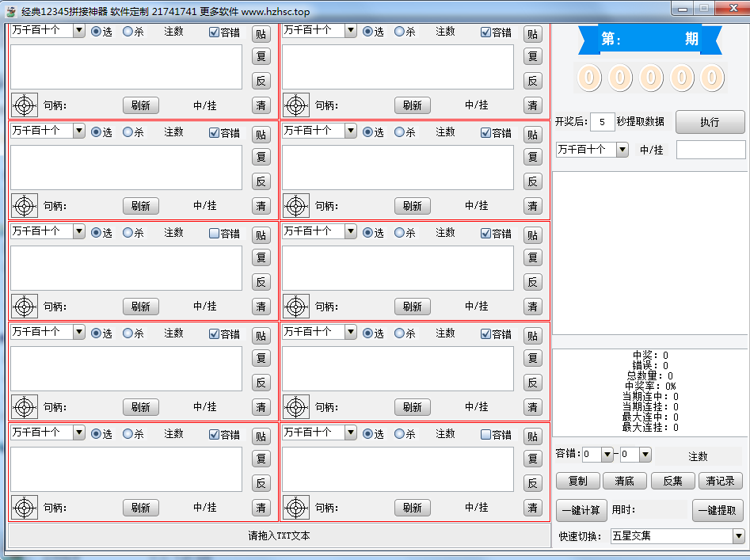Expand the 快速切换 五星交集 dropdown
The width and height of the screenshot is (750, 560).
tap(739, 536)
